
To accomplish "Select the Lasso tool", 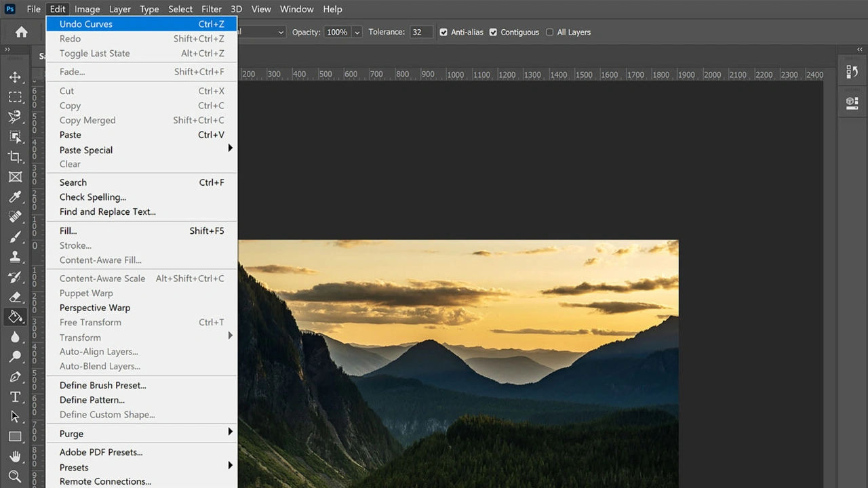I will click(15, 117).
